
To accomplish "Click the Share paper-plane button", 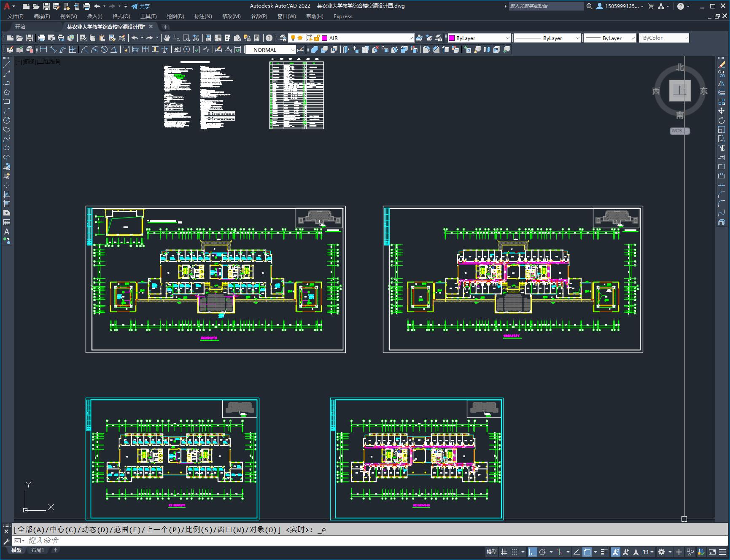I will (140, 6).
